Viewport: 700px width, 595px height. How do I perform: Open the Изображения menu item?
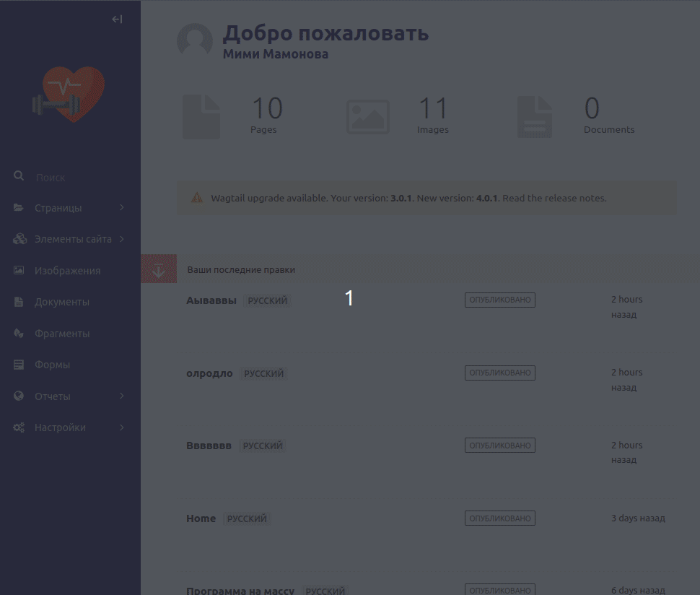coord(67,271)
